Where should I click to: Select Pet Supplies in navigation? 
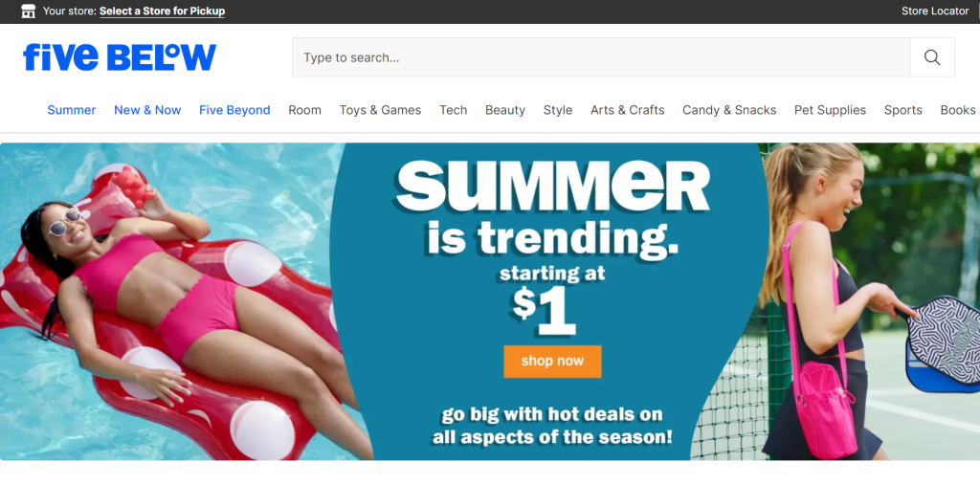[x=830, y=110]
